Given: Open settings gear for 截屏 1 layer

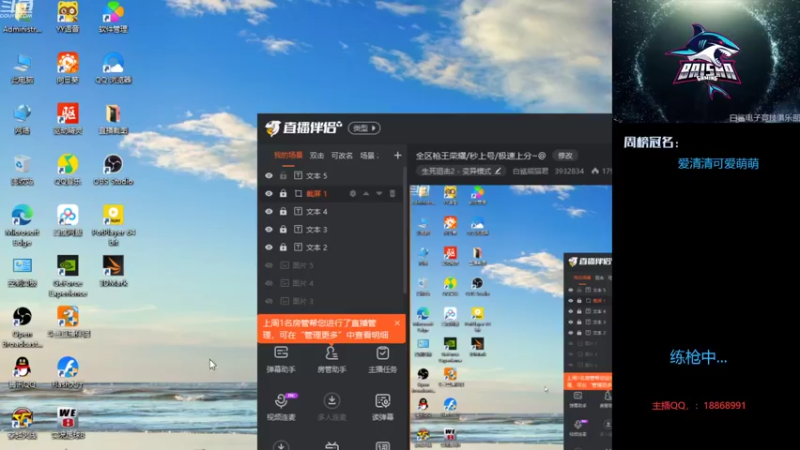Looking at the screenshot, I should click(353, 193).
